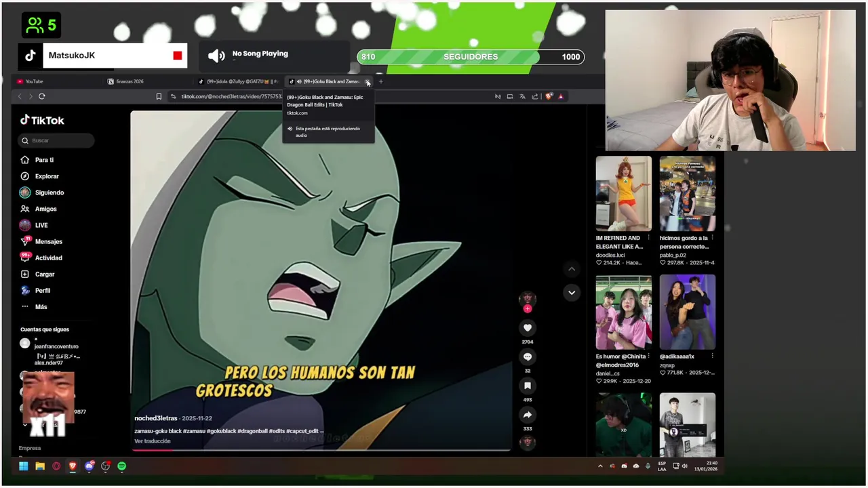
Task: Open the Brave Shields lion icon
Action: tap(549, 96)
